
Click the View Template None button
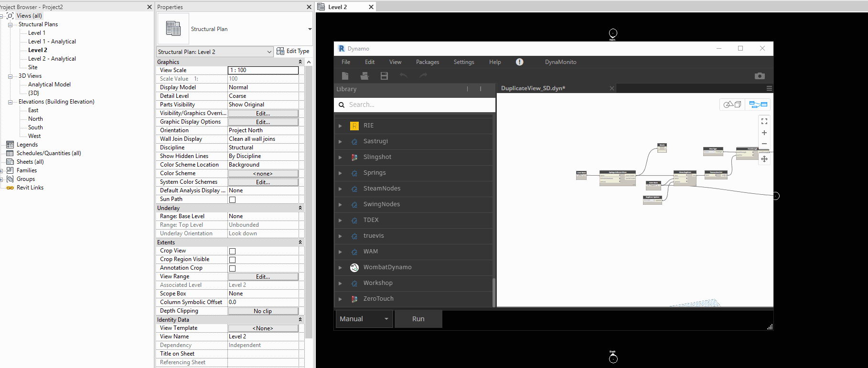coord(263,328)
